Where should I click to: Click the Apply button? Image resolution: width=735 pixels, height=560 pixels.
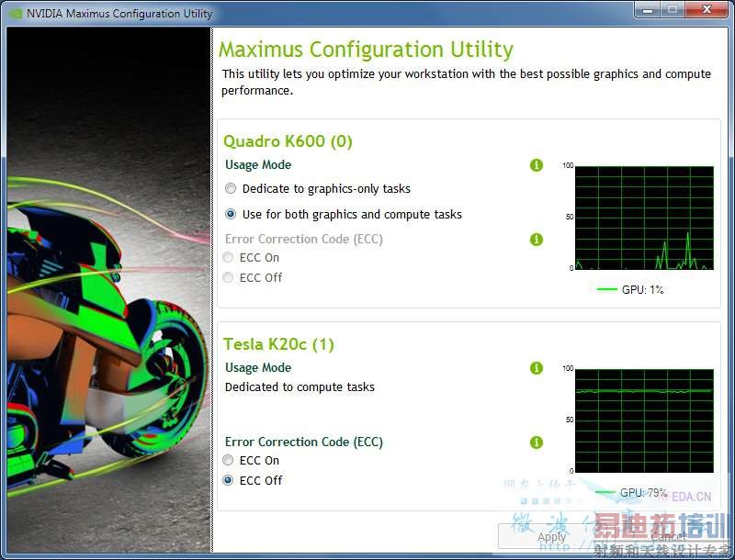pos(552,536)
